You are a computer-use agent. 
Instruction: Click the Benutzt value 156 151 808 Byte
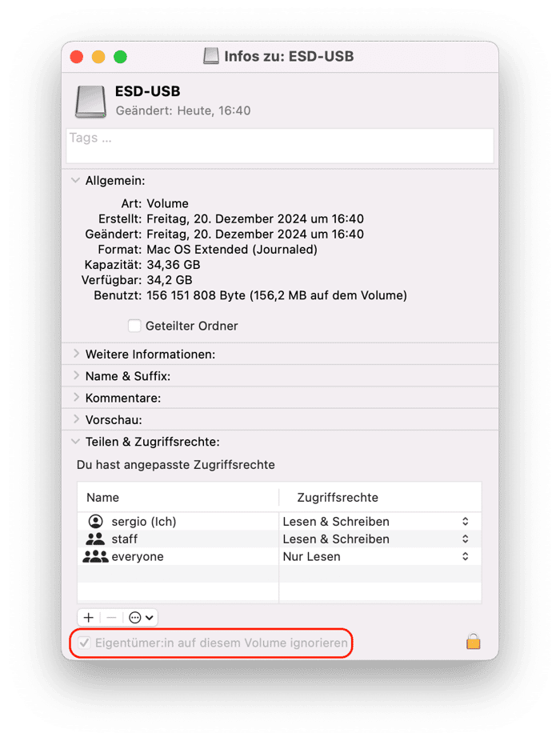coord(196,295)
